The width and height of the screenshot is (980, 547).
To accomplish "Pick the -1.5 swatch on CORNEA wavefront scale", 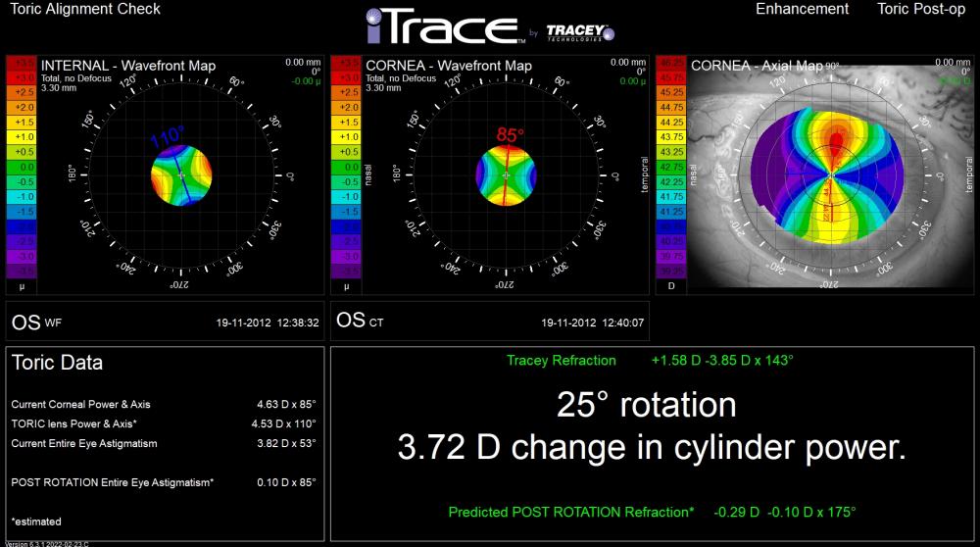I will point(346,212).
